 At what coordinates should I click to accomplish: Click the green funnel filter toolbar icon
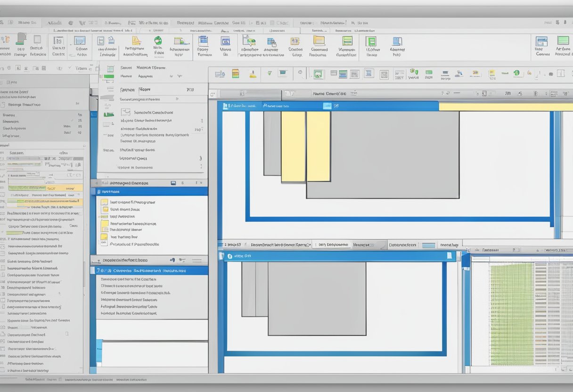coord(269,73)
